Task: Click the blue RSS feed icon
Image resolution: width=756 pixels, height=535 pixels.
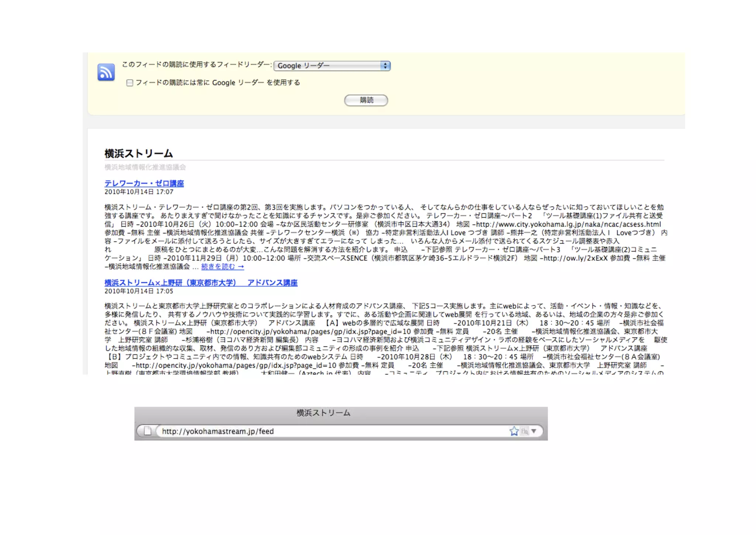Action: [106, 72]
